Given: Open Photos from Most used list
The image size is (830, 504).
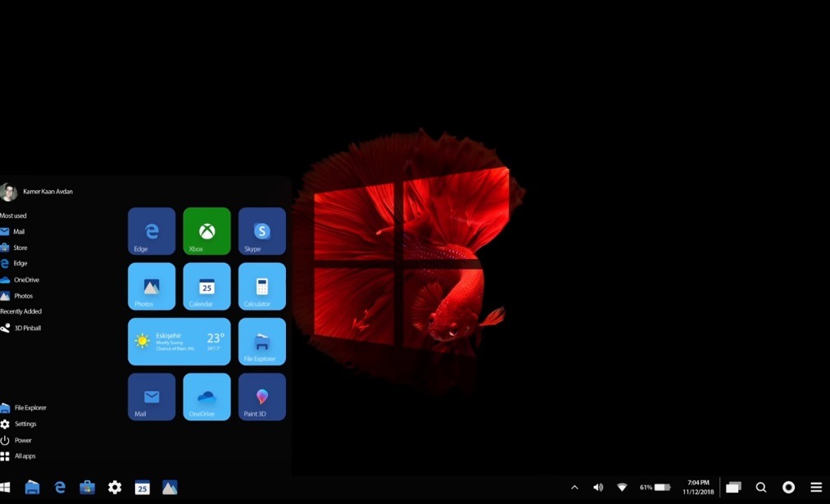Looking at the screenshot, I should click(x=16, y=295).
